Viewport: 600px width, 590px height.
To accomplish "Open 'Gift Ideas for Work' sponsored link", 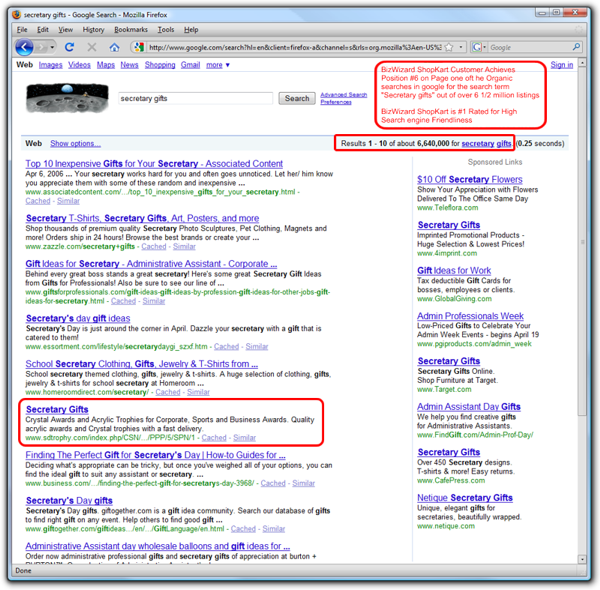I will 454,271.
